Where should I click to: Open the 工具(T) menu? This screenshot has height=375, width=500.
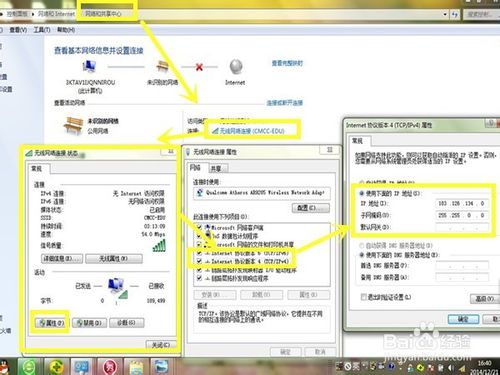click(42, 30)
